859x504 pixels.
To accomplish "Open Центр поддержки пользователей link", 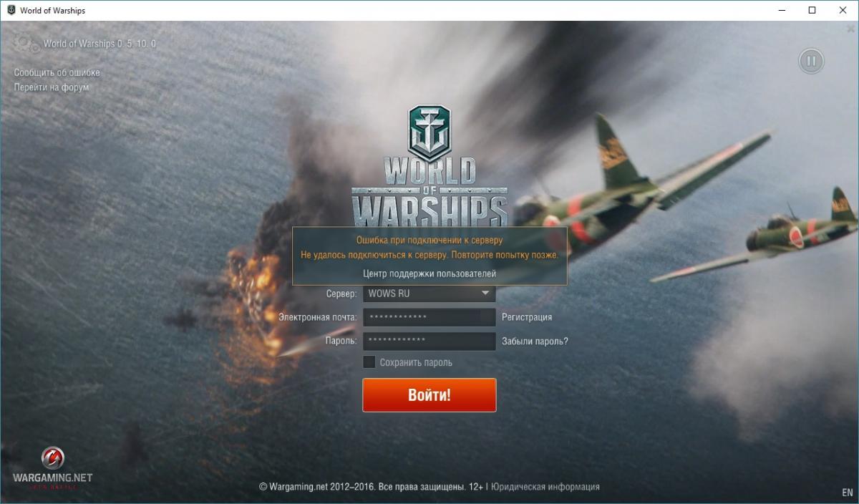I will click(429, 273).
